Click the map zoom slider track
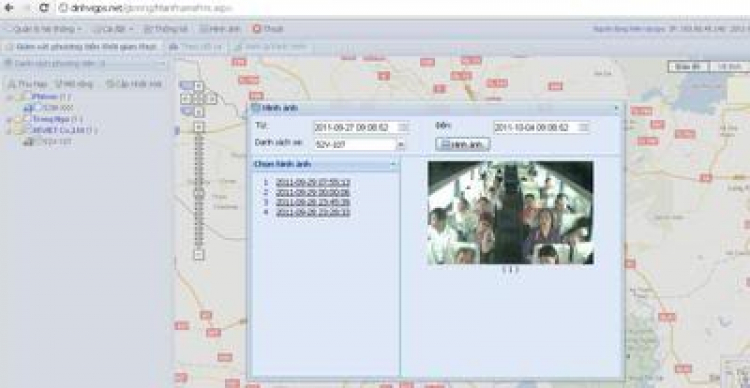This screenshot has width=750, height=388. (199, 190)
